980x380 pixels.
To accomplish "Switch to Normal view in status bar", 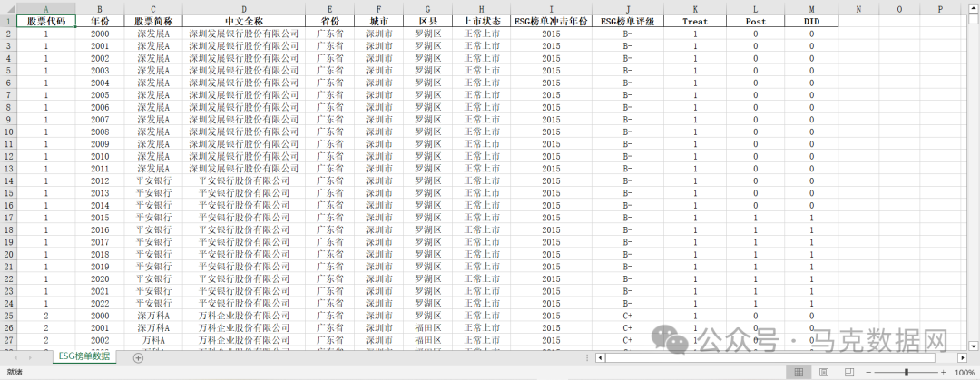I will [x=799, y=373].
